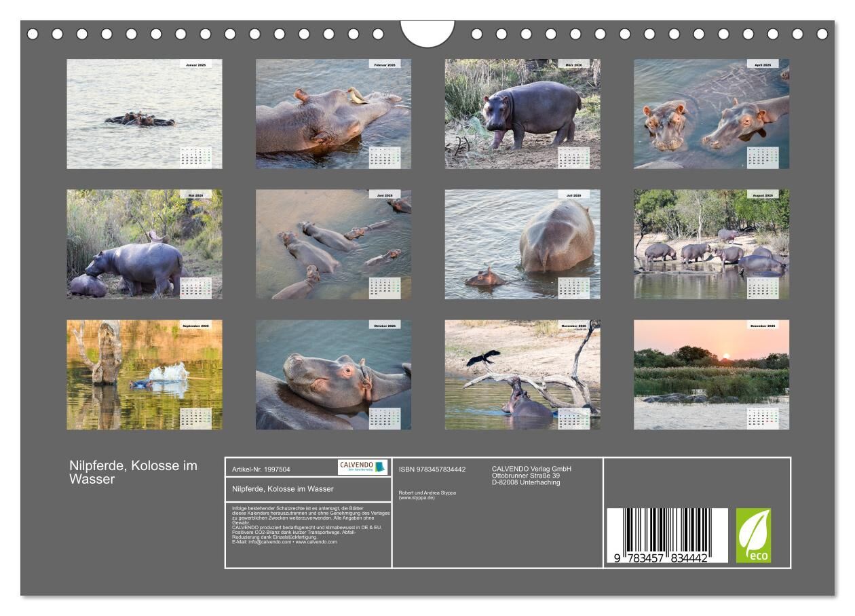Click the August 2026 hippo herd on riverbank
Screen dimensions: 855x616
click(711, 244)
